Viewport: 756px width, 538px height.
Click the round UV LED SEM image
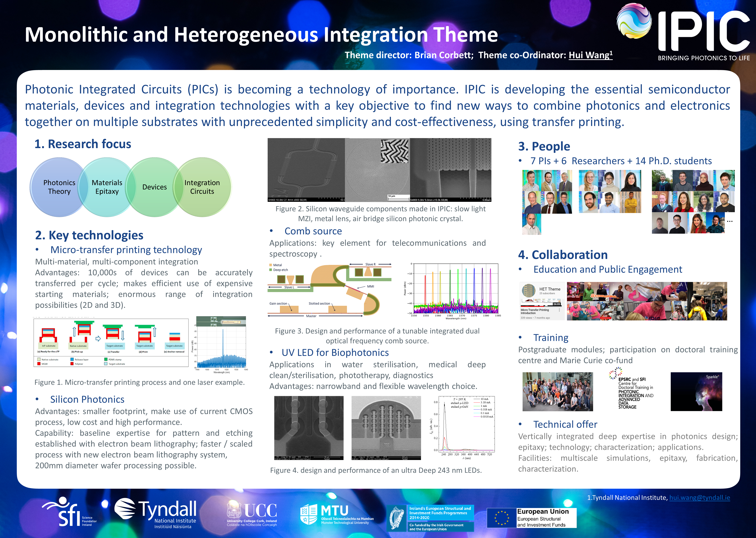[x=386, y=428]
